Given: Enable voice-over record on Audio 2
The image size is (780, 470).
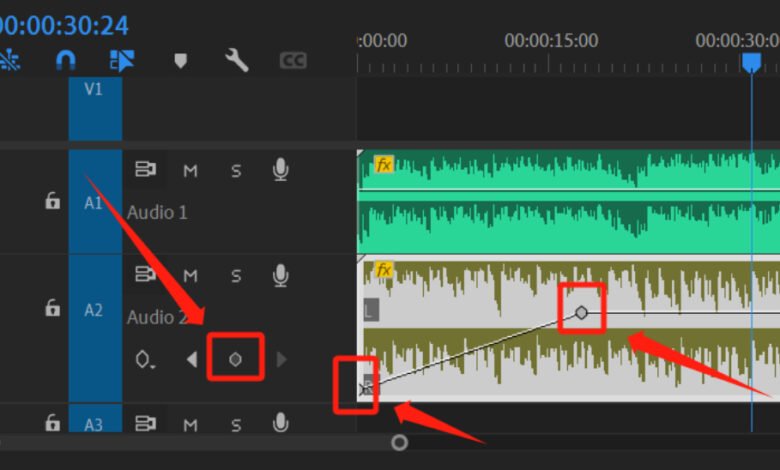Looking at the screenshot, I should 281,275.
